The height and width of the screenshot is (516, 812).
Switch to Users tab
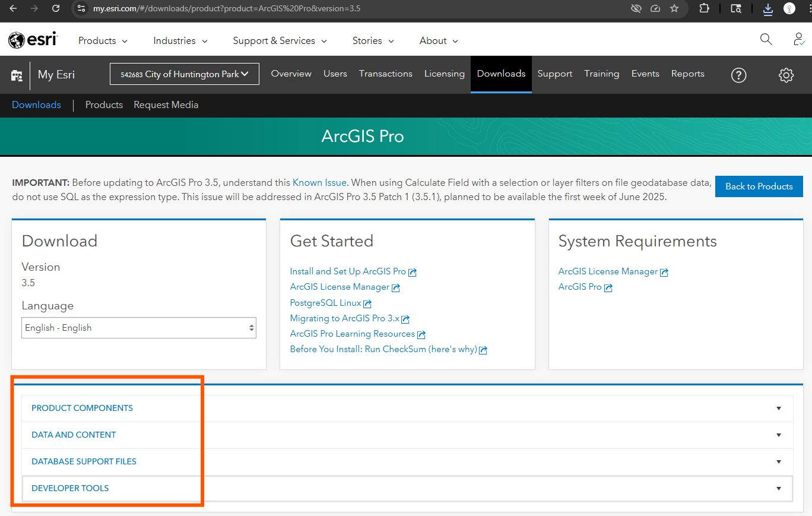(x=335, y=74)
